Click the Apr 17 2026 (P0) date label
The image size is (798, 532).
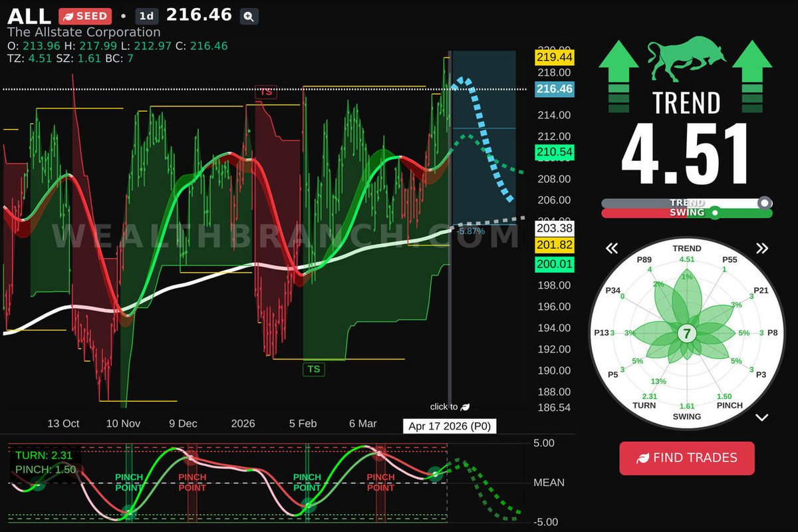pyautogui.click(x=451, y=426)
